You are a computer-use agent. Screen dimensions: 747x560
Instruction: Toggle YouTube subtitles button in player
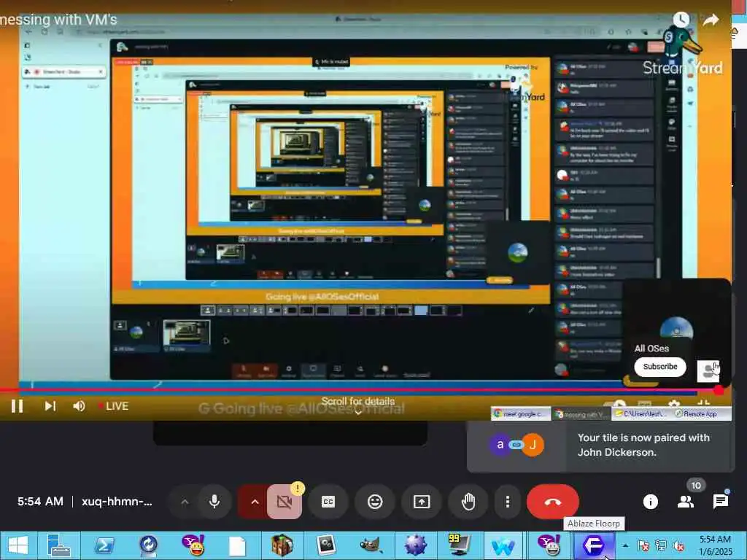click(x=645, y=404)
